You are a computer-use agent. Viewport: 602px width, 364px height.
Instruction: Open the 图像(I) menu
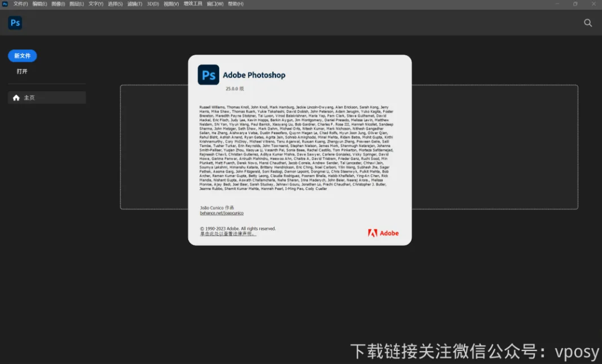pos(58,4)
